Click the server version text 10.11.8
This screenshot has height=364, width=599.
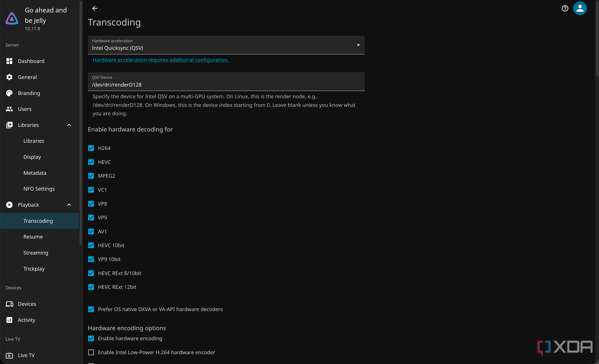(32, 28)
